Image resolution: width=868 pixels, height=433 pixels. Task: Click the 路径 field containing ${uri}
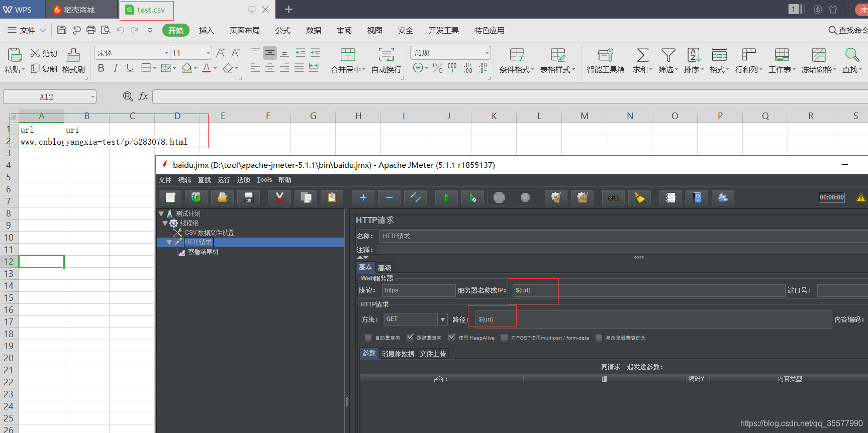[x=653, y=319]
